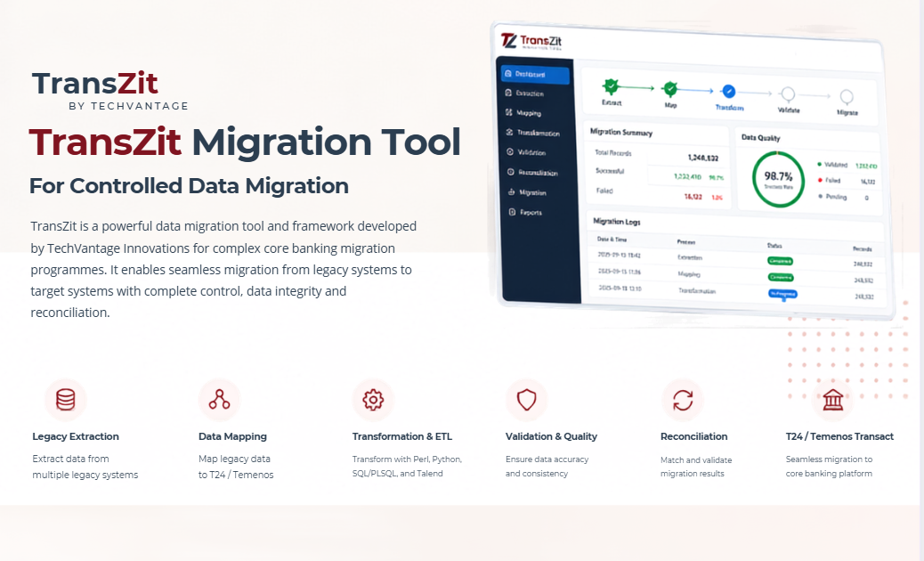Click the 98.7% data quality ring

pos(778,179)
